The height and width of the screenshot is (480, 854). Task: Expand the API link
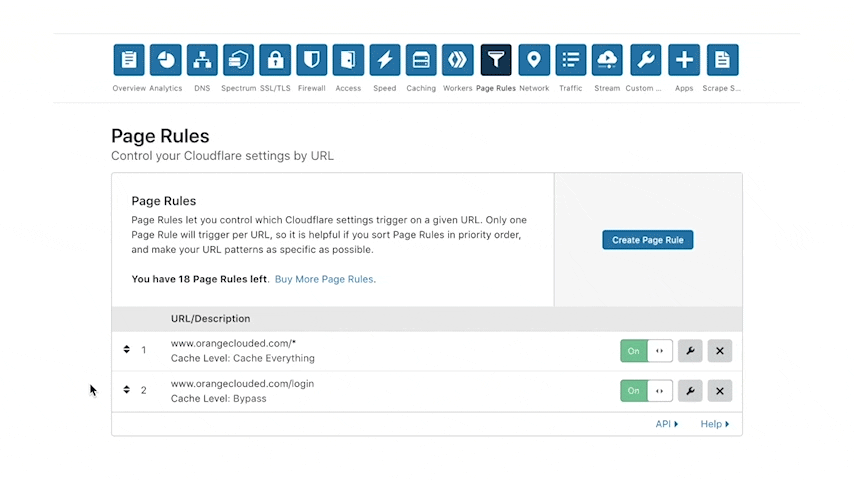coord(667,424)
